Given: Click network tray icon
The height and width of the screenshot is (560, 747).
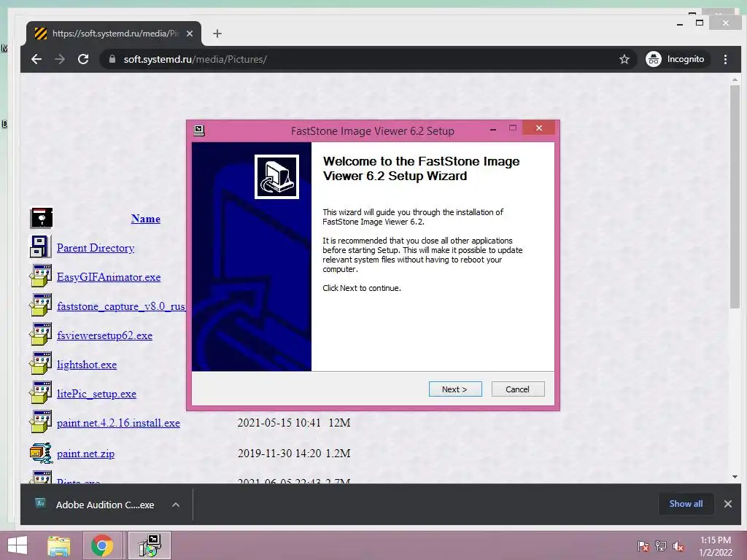Looking at the screenshot, I should (661, 545).
